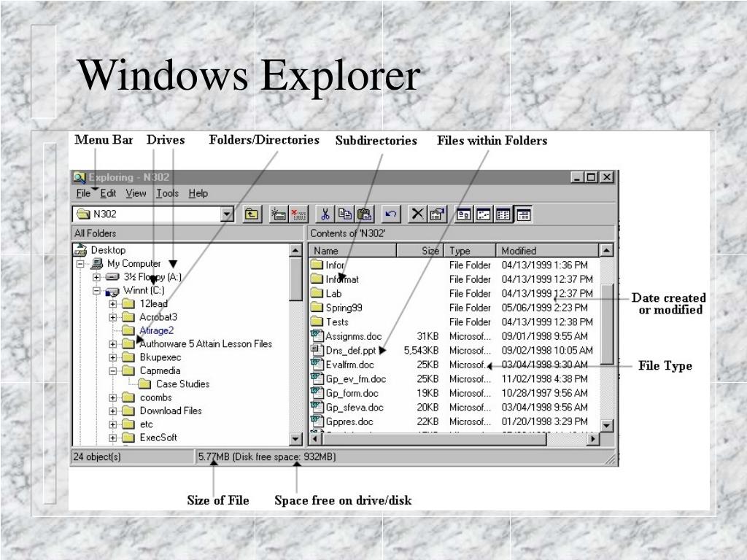Click the Tests folder icon
The height and width of the screenshot is (560, 747).
pyautogui.click(x=317, y=322)
